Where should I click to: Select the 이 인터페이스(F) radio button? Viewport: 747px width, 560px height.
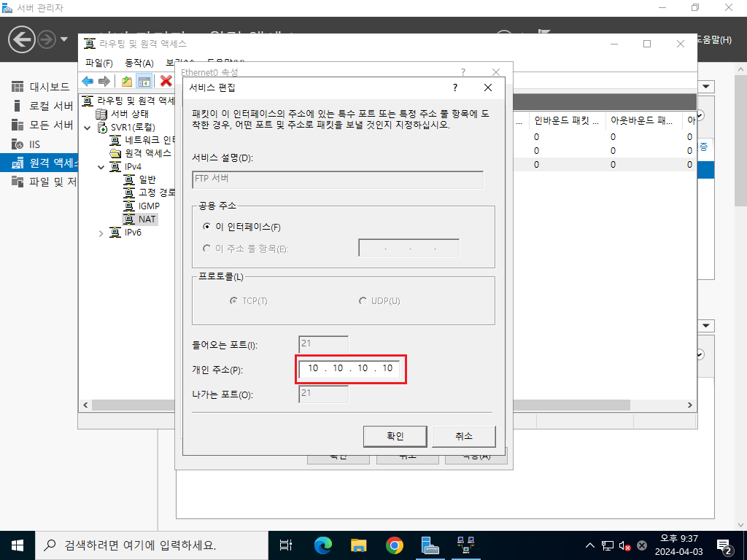206,227
